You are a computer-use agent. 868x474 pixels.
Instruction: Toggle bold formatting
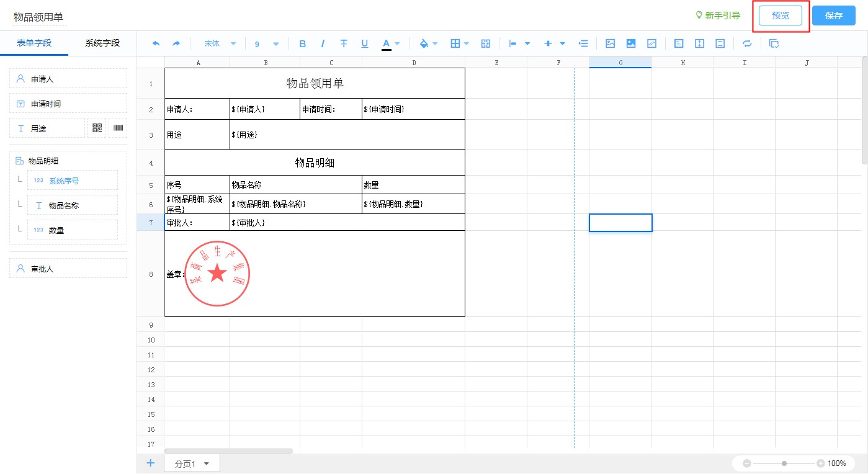(x=303, y=43)
